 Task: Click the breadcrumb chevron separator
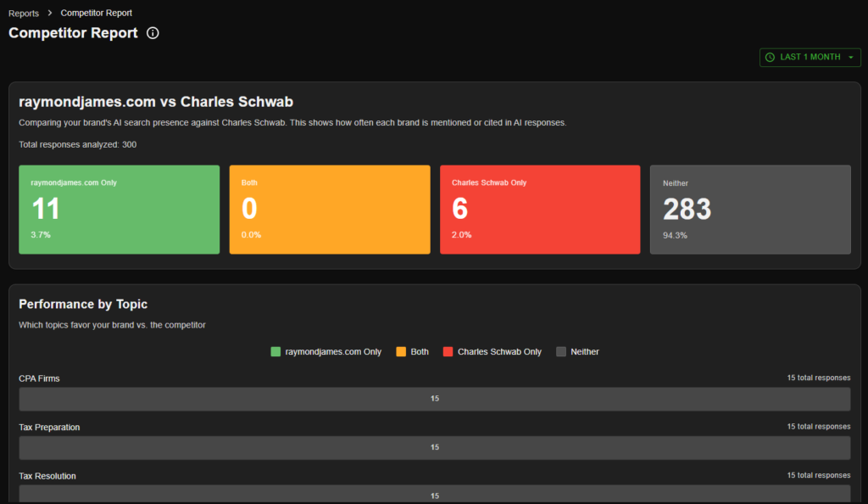[50, 13]
